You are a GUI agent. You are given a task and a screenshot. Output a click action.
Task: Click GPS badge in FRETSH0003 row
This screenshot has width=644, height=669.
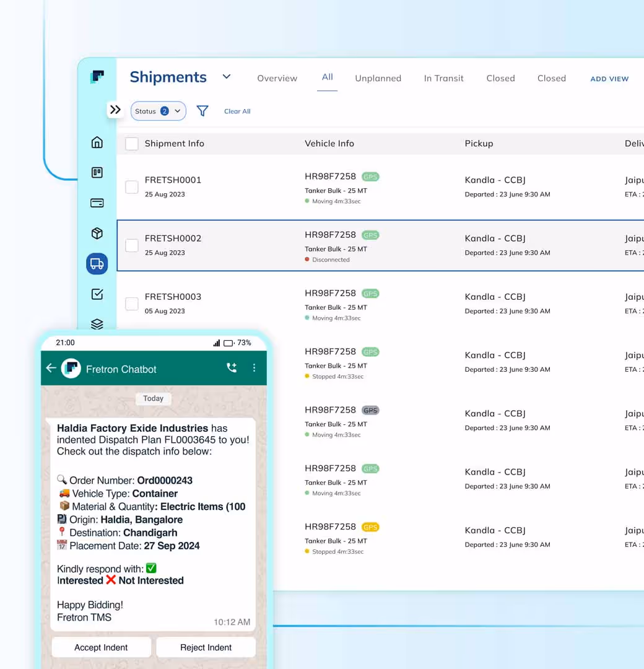coord(370,294)
